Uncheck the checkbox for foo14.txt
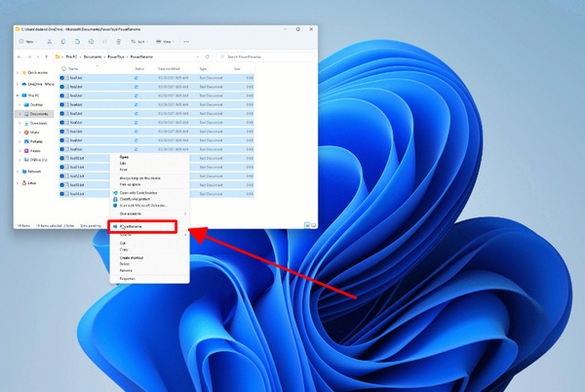Viewport: 585px width, 392px height. coord(62,194)
